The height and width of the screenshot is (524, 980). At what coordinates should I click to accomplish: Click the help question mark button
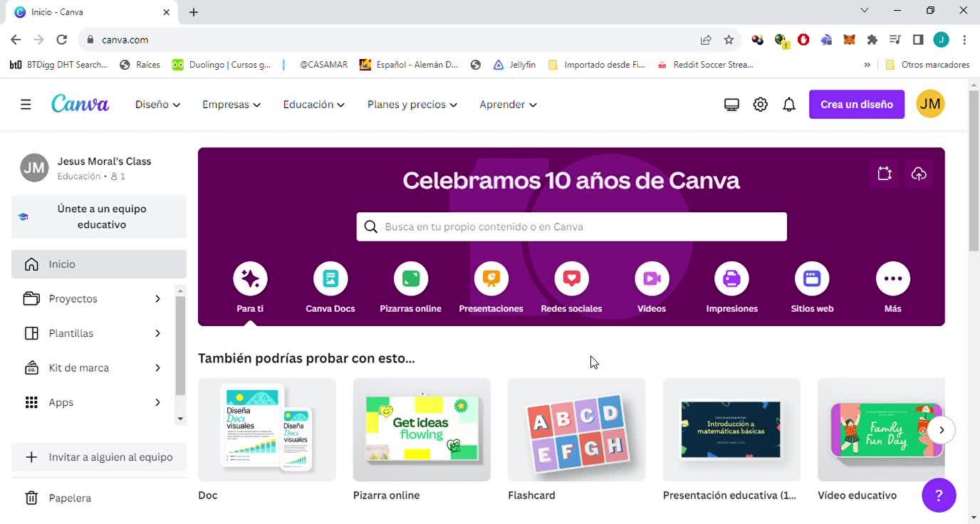click(939, 496)
